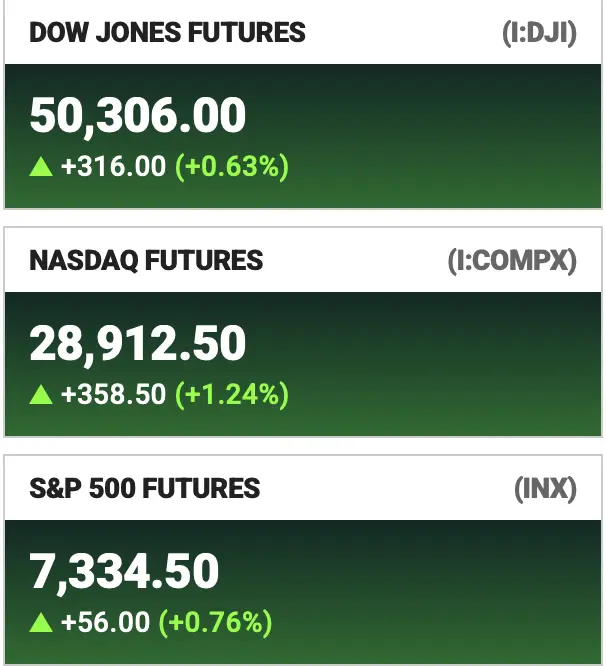Click the (+0.76%) percent change

click(215, 623)
